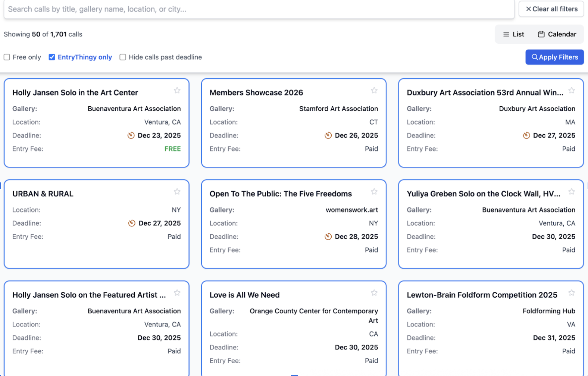Open the Love is All We Need title
This screenshot has width=588, height=376.
(x=244, y=295)
